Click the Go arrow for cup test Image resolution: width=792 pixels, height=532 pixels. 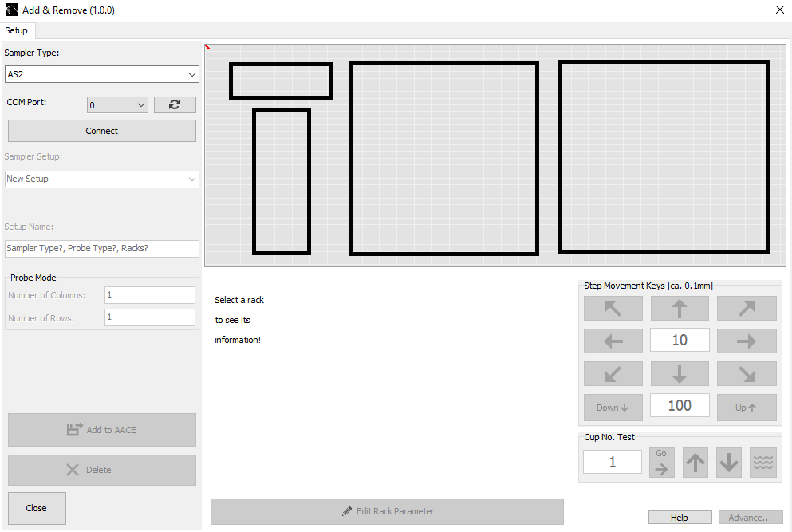(x=661, y=463)
